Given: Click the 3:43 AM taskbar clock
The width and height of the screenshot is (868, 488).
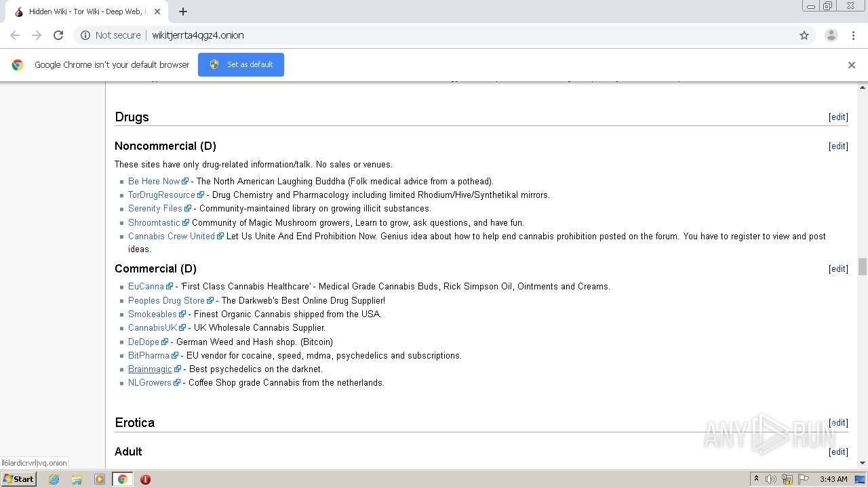Looking at the screenshot, I should (x=833, y=479).
